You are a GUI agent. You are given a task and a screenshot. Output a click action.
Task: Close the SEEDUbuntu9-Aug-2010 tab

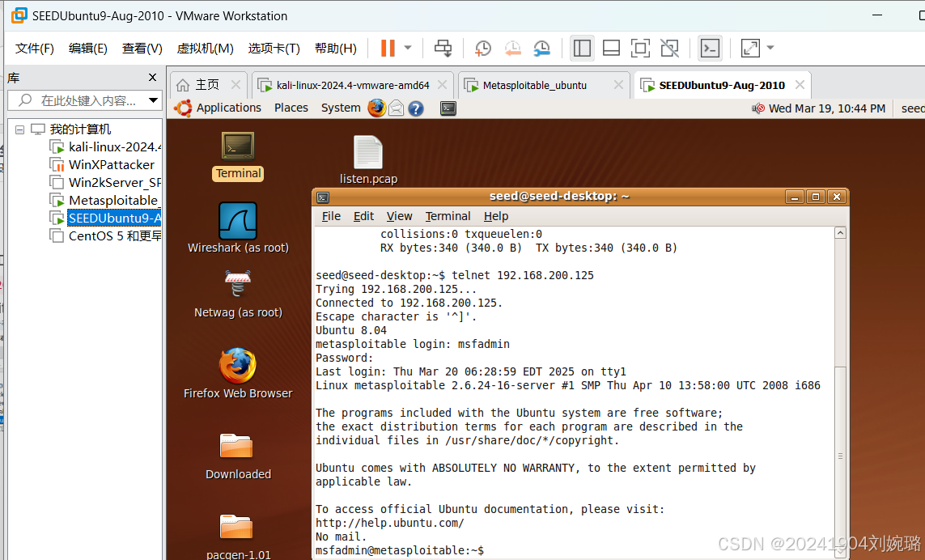coord(800,85)
